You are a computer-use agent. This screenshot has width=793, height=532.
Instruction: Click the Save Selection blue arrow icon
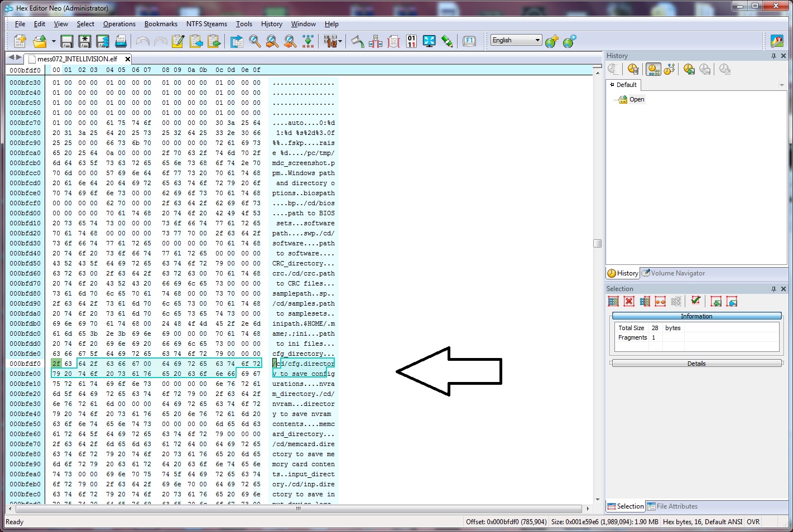[732, 301]
